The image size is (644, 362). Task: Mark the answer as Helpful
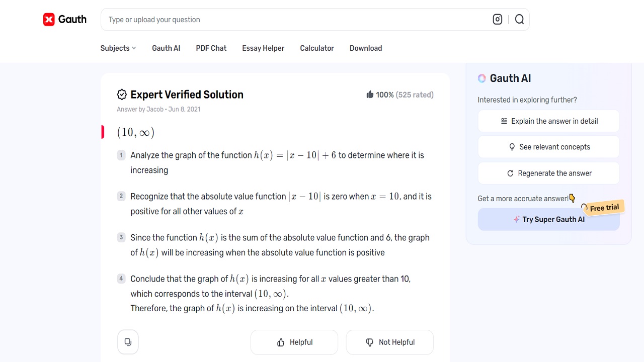click(294, 342)
